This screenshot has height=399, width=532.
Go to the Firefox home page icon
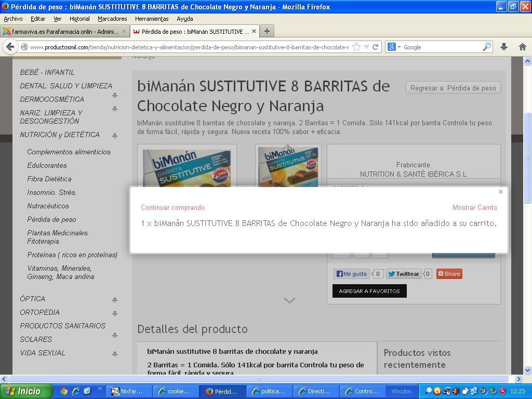pos(523,47)
